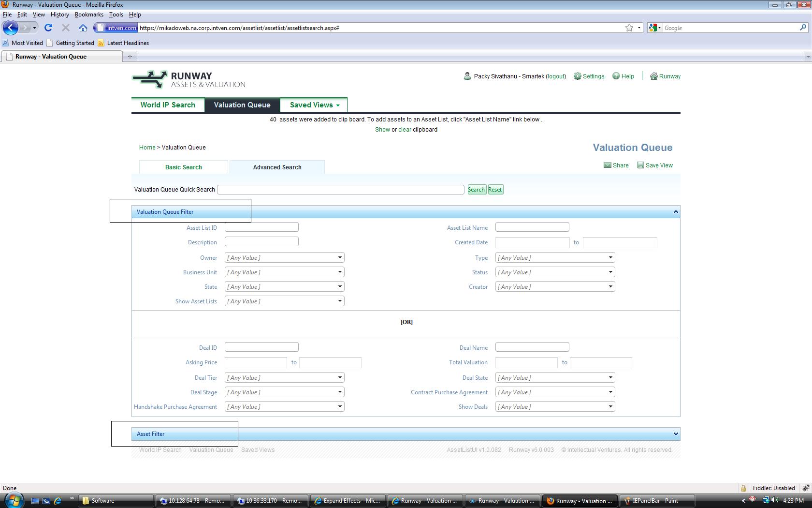This screenshot has height=508, width=812.
Task: Open the Show Deals dropdown
Action: click(x=555, y=407)
